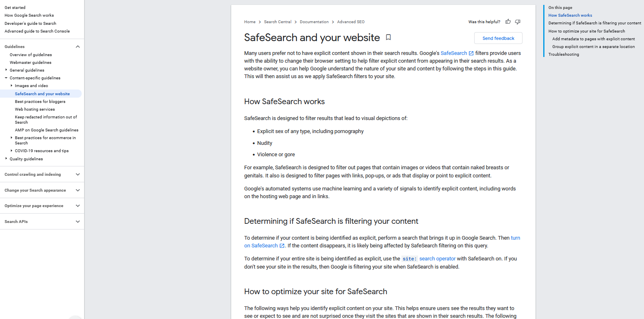The image size is (644, 319).
Task: Jump to Determining if SafeSearch is filtering
Action: (594, 23)
